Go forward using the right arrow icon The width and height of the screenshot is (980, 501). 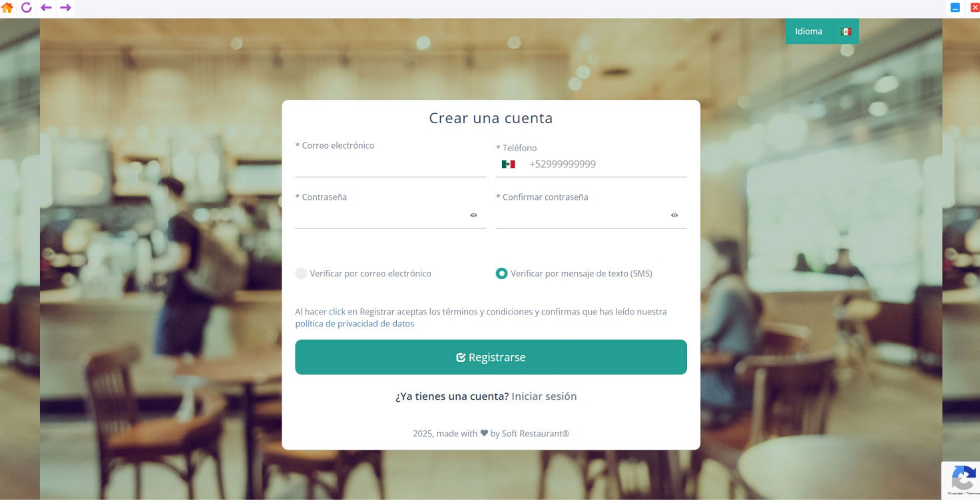coord(65,8)
